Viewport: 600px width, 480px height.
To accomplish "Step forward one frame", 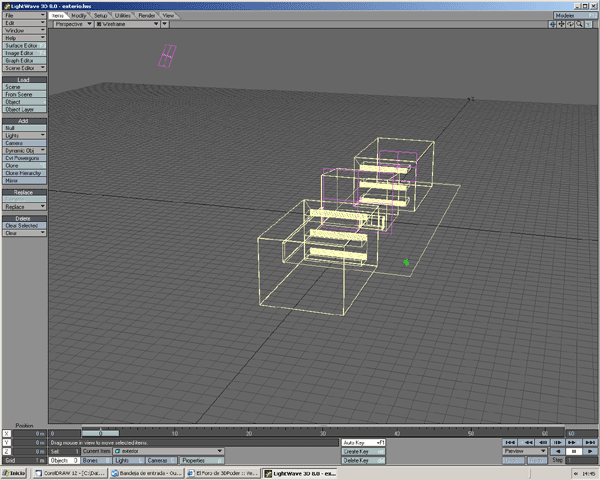I will [557, 442].
